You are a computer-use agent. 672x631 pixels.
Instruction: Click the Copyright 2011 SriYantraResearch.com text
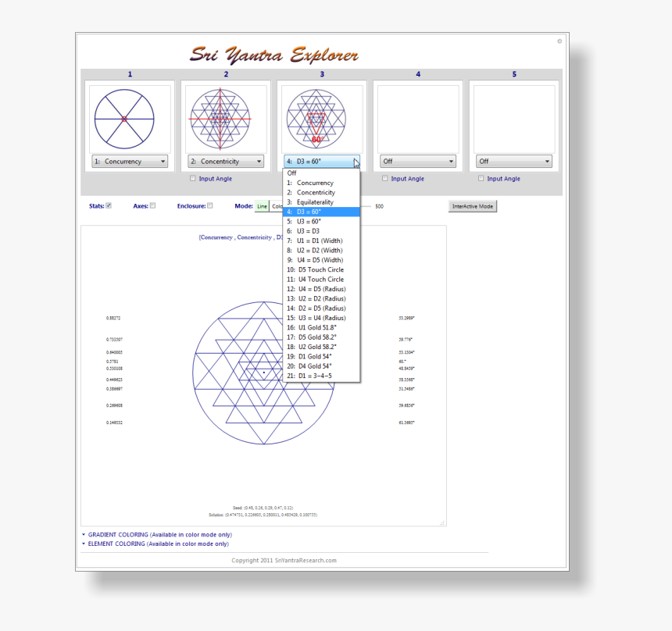click(284, 560)
